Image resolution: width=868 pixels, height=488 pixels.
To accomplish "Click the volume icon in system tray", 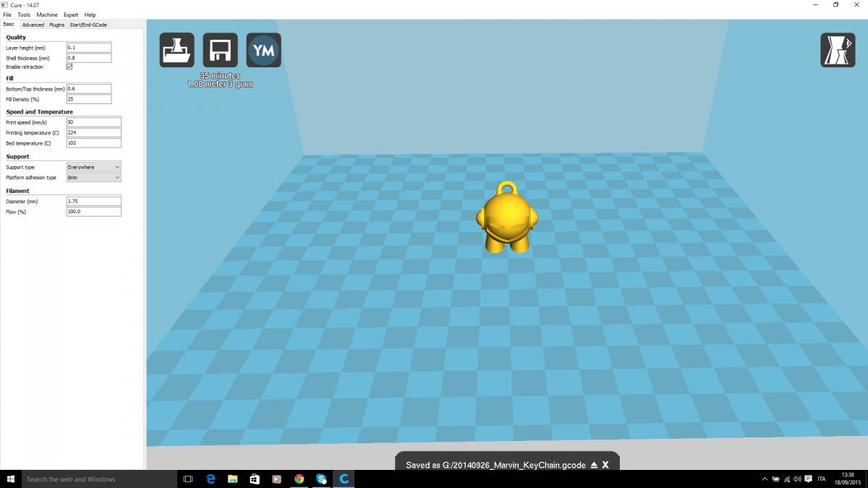I will click(796, 479).
